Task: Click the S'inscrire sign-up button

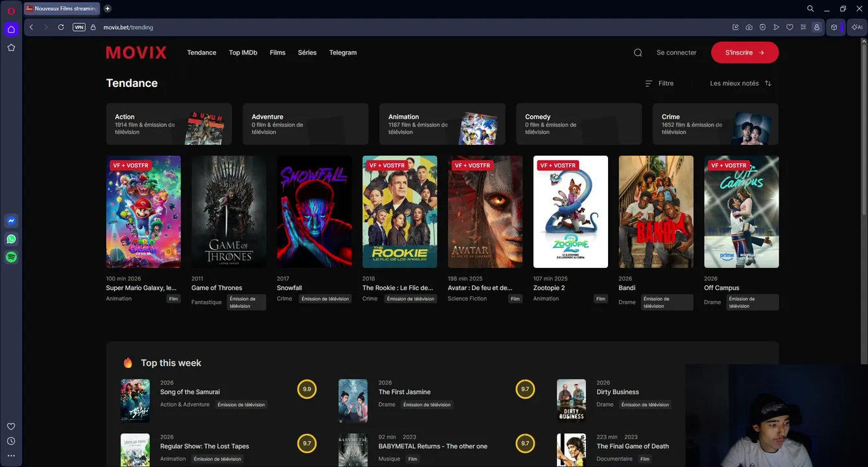Action: click(745, 53)
